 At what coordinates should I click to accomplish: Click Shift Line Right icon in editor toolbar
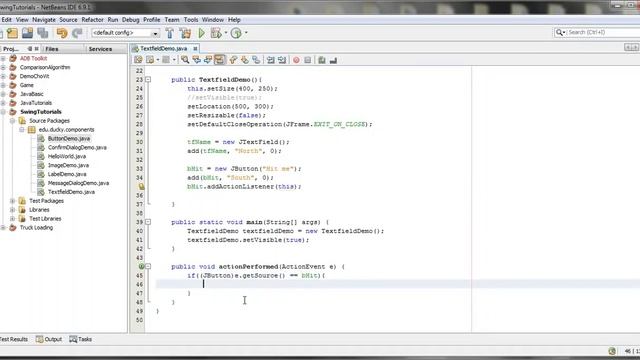[x=282, y=60]
